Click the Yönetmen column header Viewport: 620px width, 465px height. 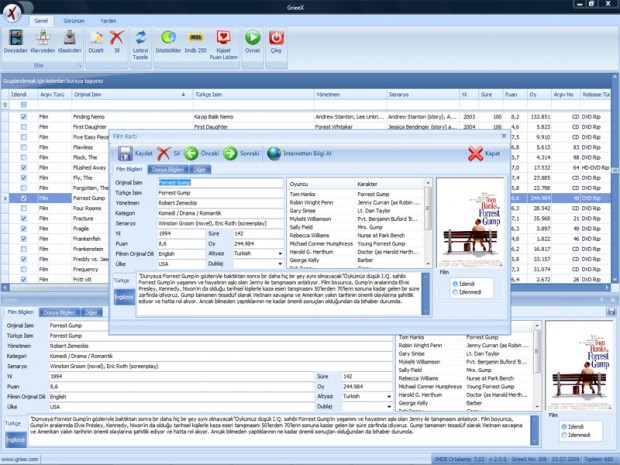(x=350, y=95)
